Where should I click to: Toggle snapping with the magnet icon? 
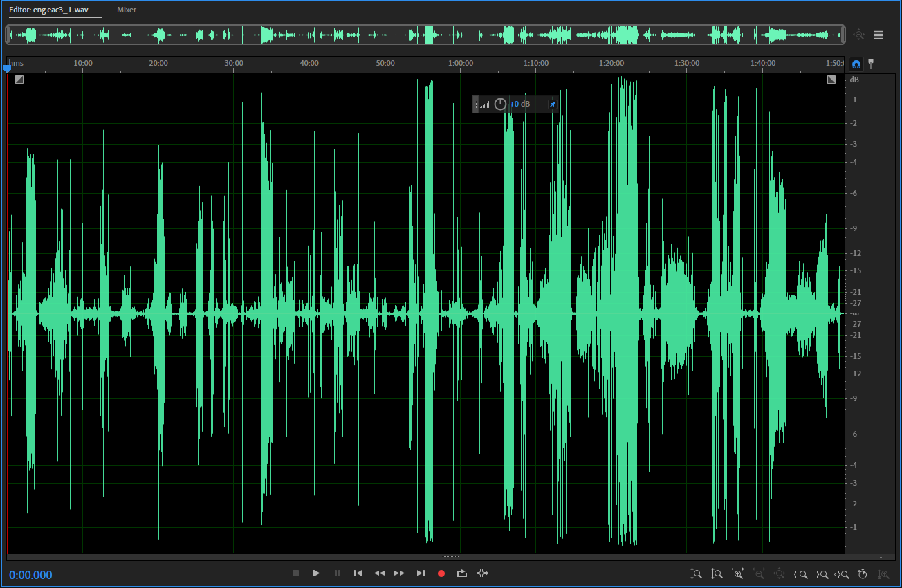pos(856,64)
